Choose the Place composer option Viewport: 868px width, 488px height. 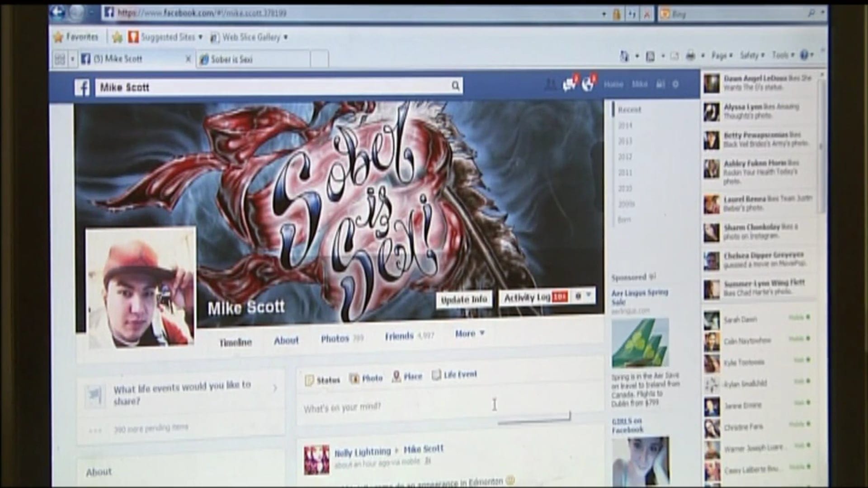pyautogui.click(x=407, y=376)
